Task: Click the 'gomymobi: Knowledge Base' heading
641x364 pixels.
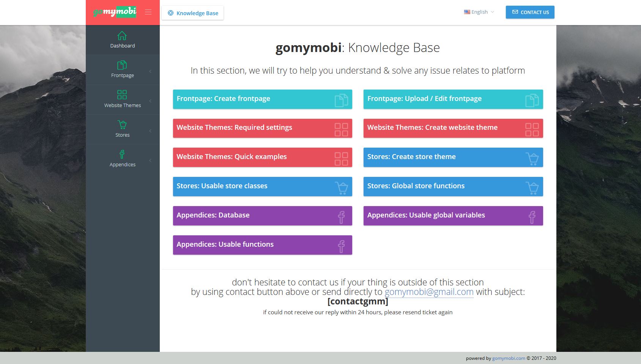Action: point(358,48)
